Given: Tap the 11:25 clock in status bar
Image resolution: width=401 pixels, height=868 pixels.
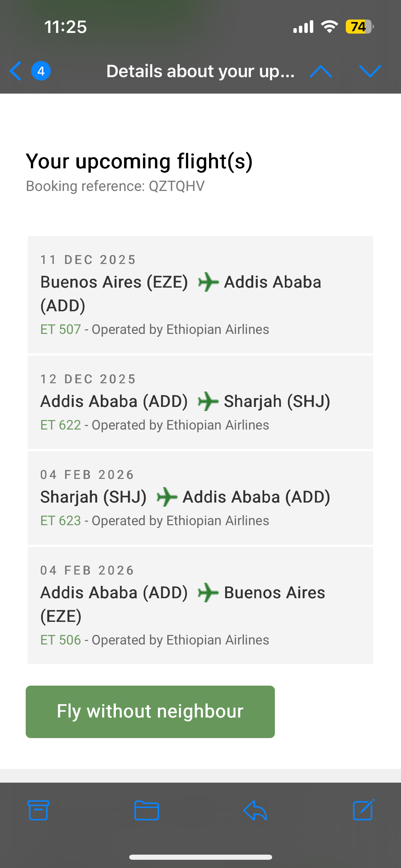Looking at the screenshot, I should coord(65,27).
